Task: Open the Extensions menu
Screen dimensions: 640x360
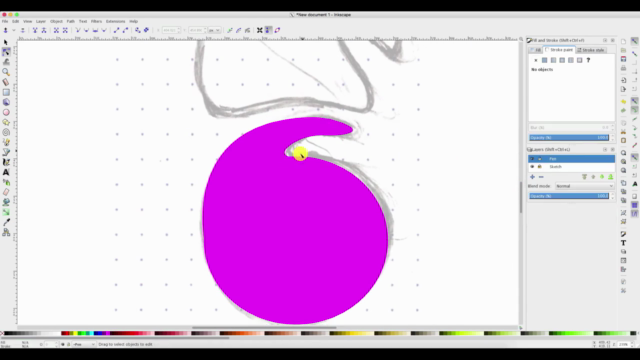Action: click(116, 21)
